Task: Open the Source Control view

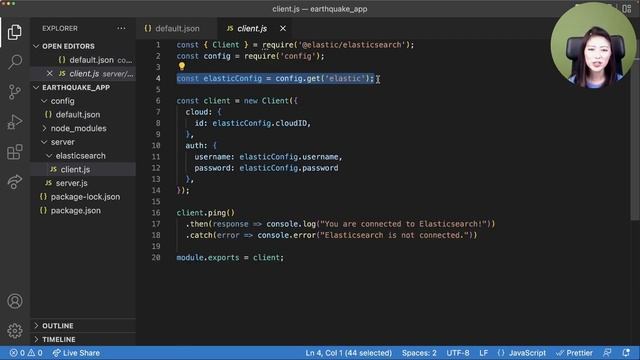Action: pyautogui.click(x=15, y=92)
